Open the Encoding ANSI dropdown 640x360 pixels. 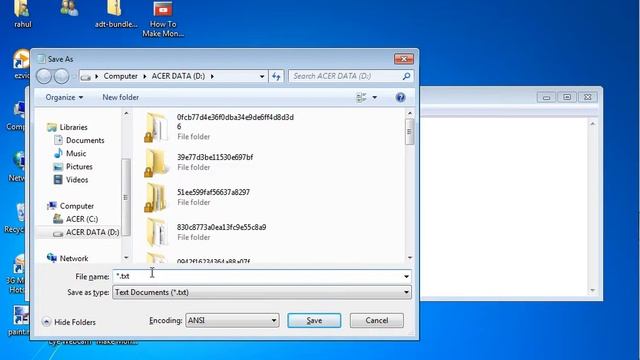232,320
